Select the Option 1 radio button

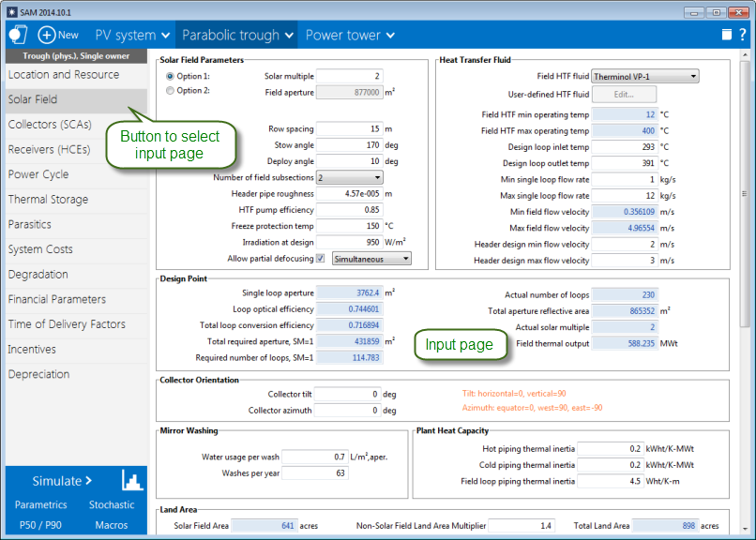click(x=172, y=77)
